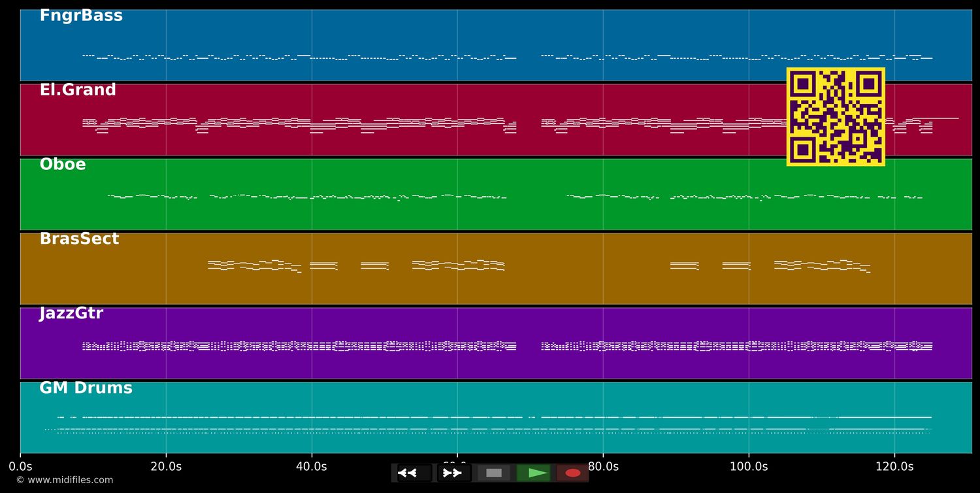980x493 pixels.
Task: Select the Oboe track label
Action: [x=63, y=165]
